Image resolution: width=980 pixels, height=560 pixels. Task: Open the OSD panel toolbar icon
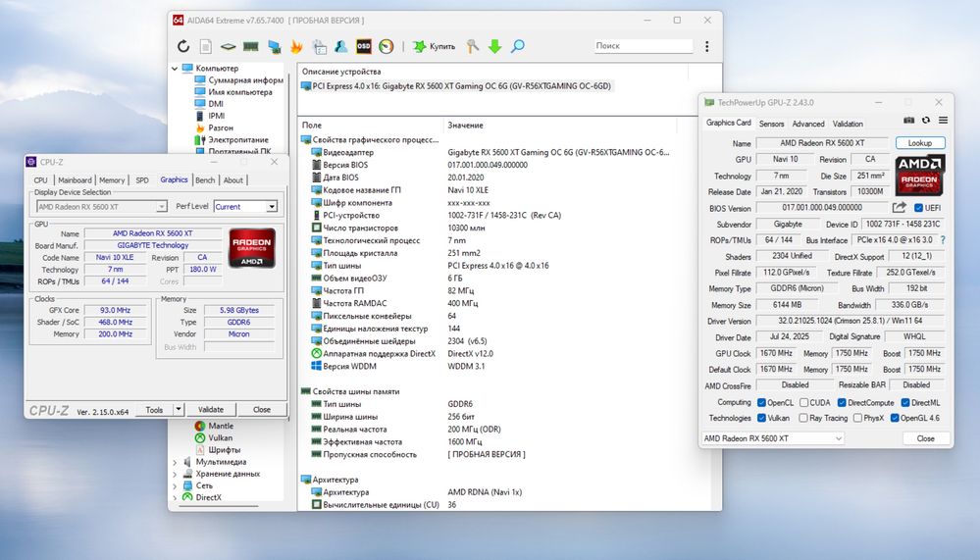click(x=364, y=46)
